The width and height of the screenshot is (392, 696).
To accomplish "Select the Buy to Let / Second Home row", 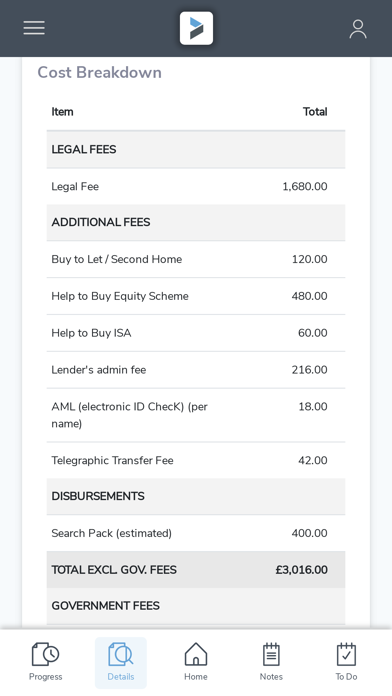I will [196, 259].
